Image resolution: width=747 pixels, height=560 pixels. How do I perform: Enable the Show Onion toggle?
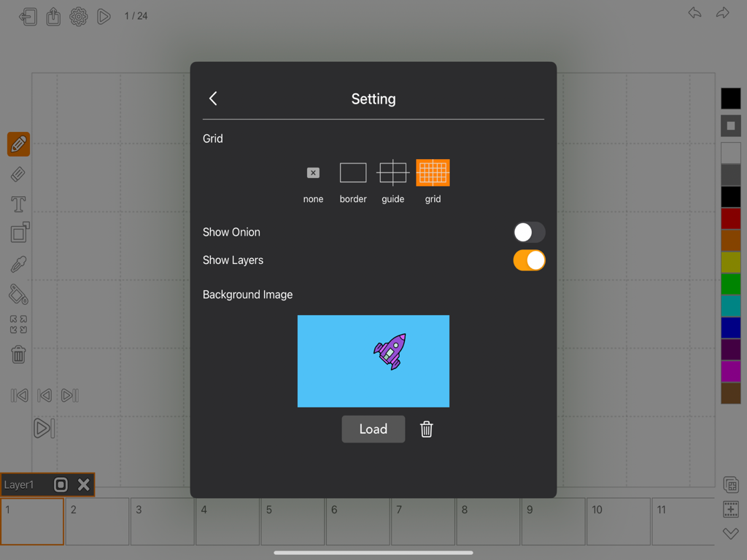529,232
